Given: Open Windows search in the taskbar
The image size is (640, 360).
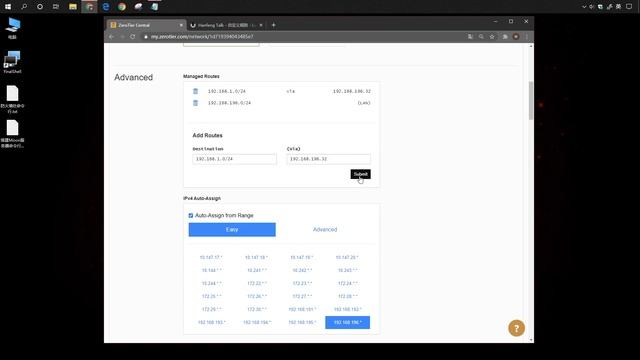Looking at the screenshot, I should pos(24,7).
